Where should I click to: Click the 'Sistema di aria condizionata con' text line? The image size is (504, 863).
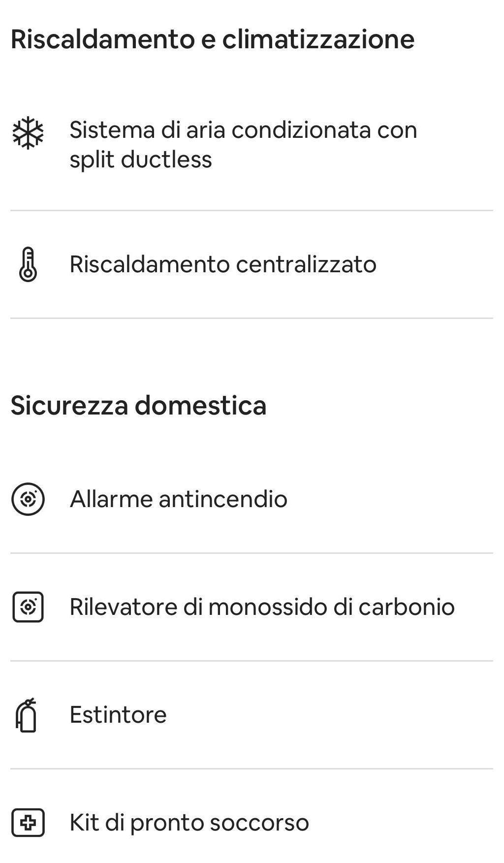click(243, 130)
